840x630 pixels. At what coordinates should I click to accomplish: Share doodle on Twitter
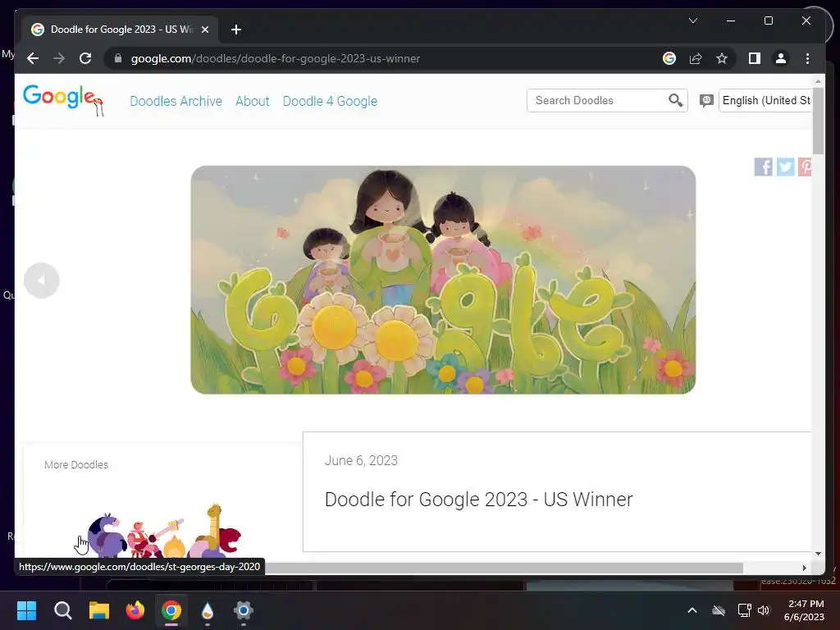tap(785, 167)
